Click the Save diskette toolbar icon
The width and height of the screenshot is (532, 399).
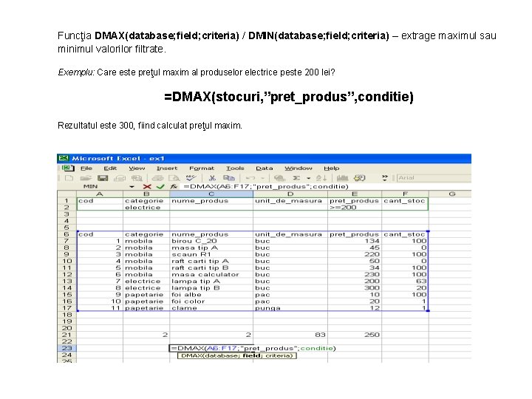(x=103, y=178)
